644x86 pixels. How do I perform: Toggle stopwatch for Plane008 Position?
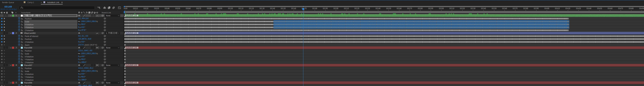[x=19, y=50]
